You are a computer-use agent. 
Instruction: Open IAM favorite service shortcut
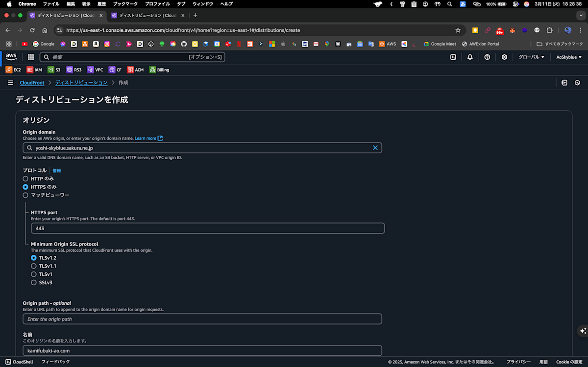(x=34, y=70)
